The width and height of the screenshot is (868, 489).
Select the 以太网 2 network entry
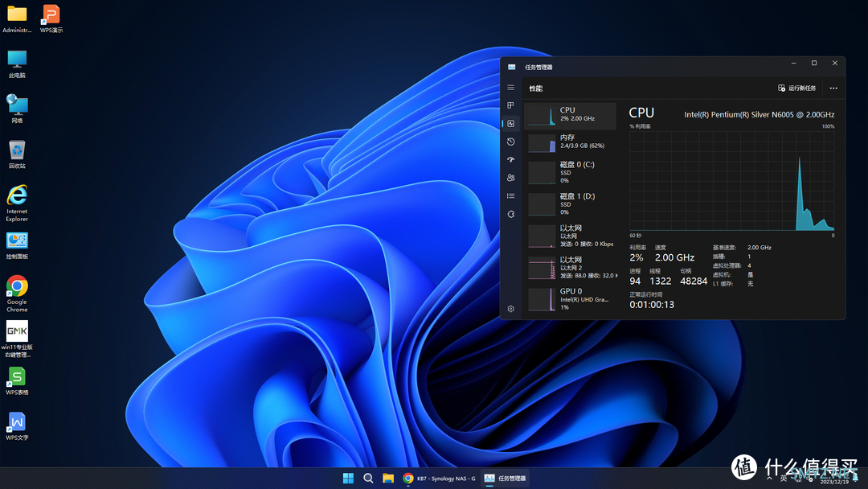pyautogui.click(x=570, y=267)
